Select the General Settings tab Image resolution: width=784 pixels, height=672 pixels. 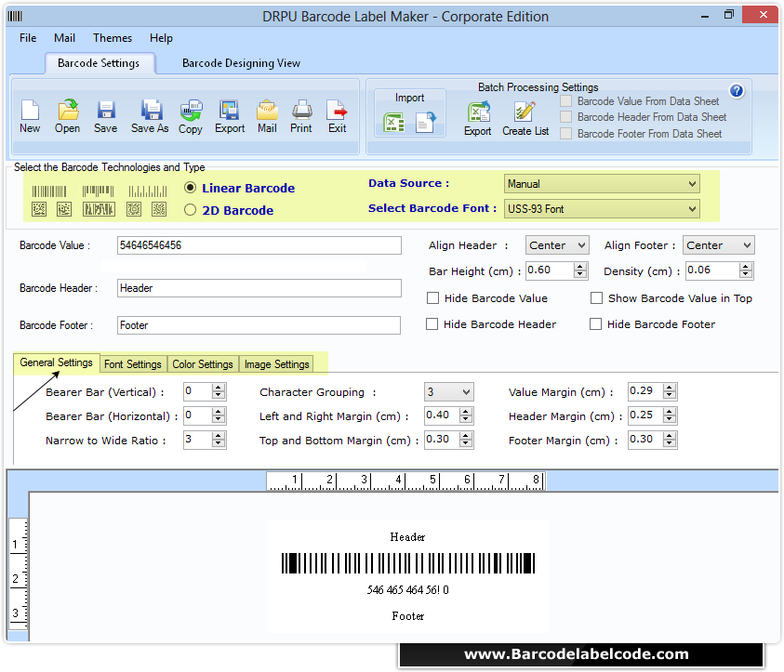tap(57, 362)
